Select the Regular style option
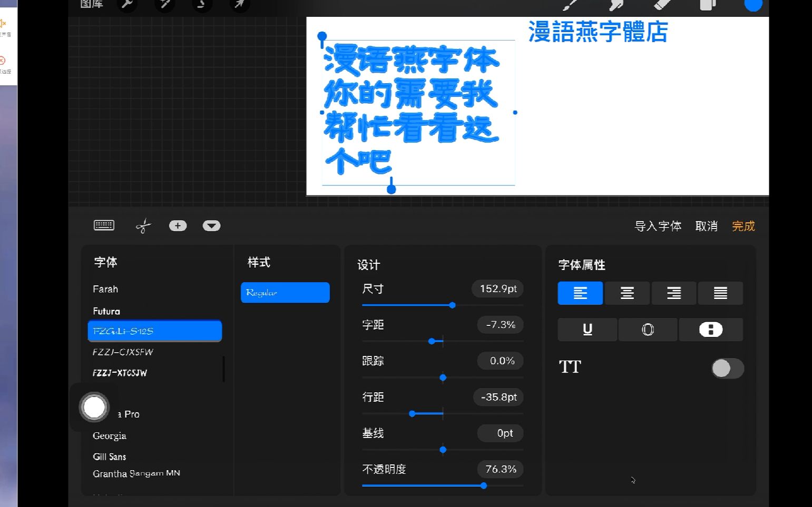This screenshot has width=812, height=507. 285,292
